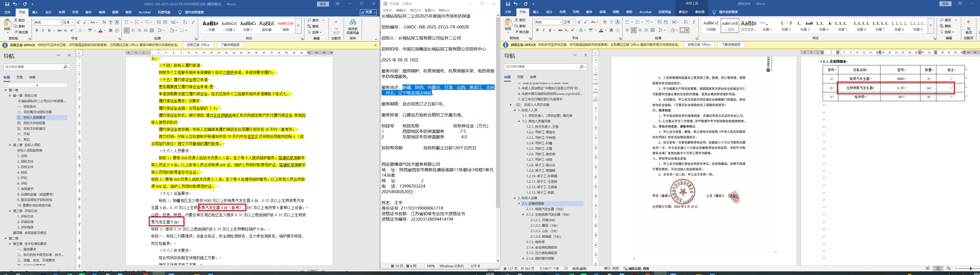The height and width of the screenshot is (275, 980).
Task: Open font size dropdown 五号 in left Word
Action: (x=73, y=22)
